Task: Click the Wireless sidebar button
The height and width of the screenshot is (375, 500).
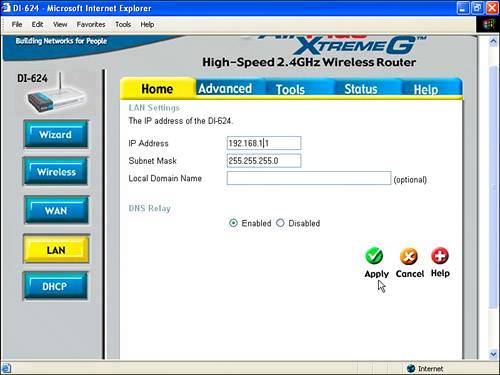Action: coord(56,171)
